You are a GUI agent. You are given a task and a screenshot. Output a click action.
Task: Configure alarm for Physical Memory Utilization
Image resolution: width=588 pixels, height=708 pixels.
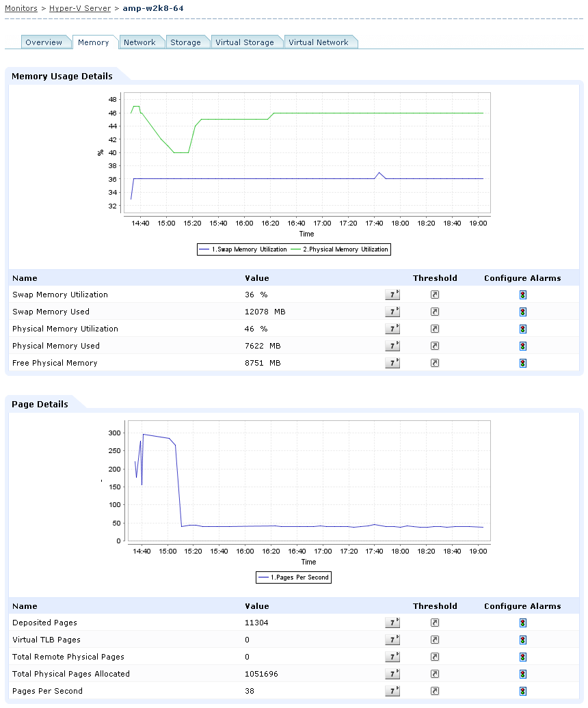point(523,329)
